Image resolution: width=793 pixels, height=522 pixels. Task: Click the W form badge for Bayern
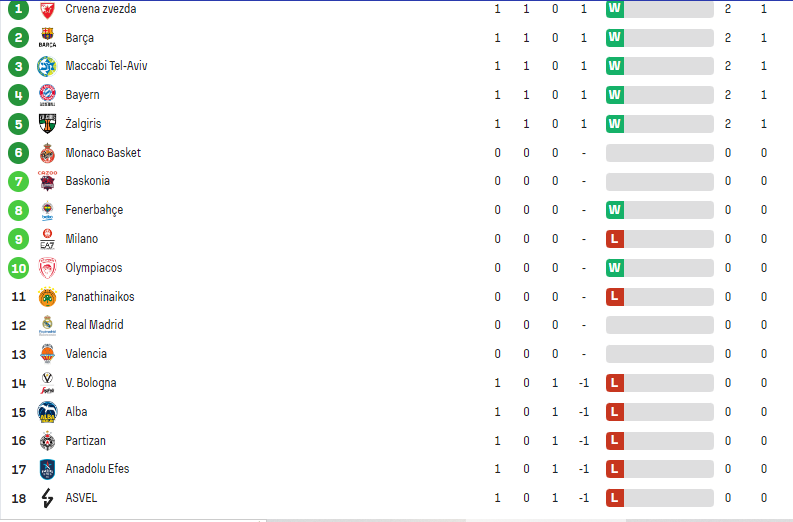click(614, 95)
